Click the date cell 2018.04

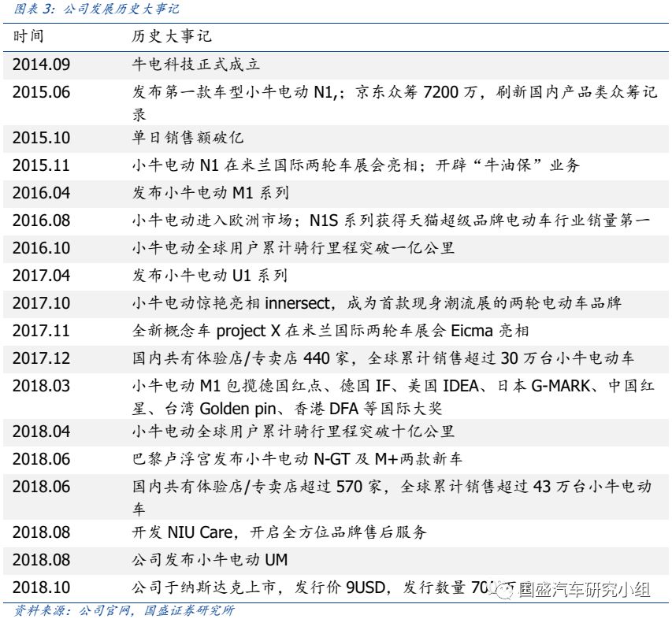[x=41, y=432]
